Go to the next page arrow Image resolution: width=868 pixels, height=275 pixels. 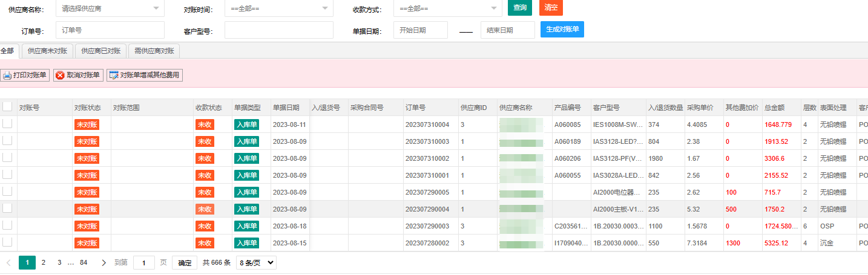pyautogui.click(x=104, y=263)
